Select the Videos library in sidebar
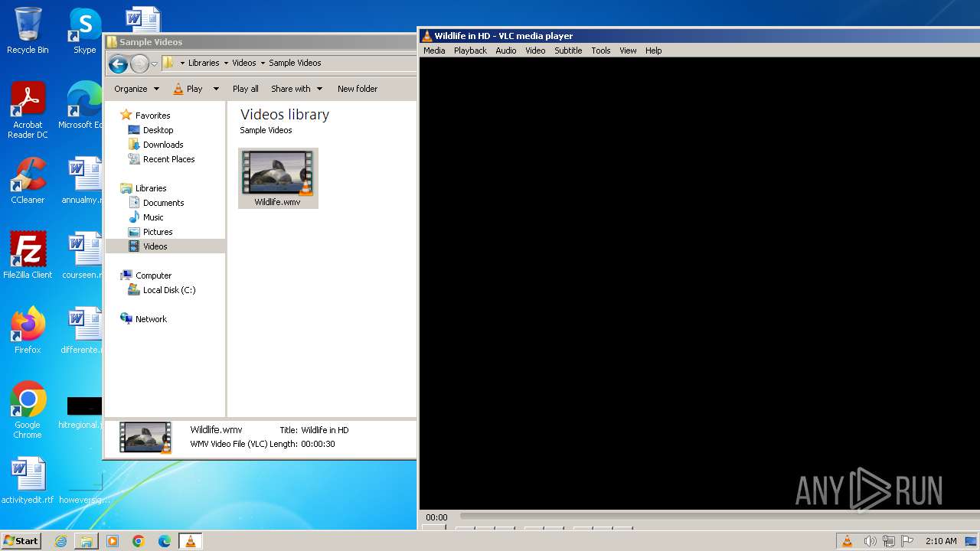This screenshot has width=980, height=551. [155, 246]
